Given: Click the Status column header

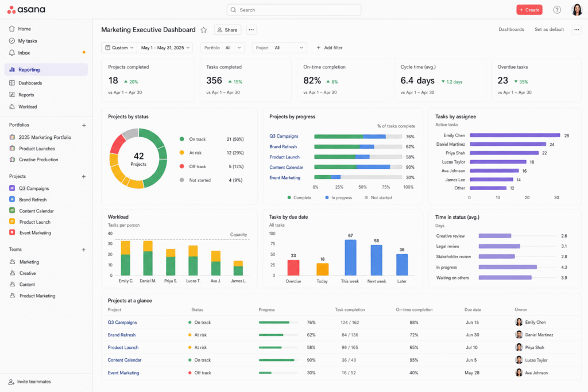Looking at the screenshot, I should [x=197, y=309].
